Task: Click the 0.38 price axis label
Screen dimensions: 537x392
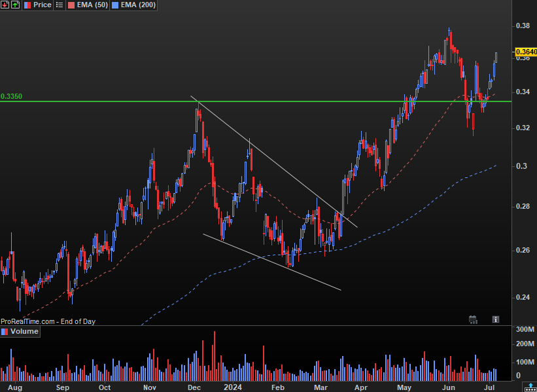Action: [523, 26]
